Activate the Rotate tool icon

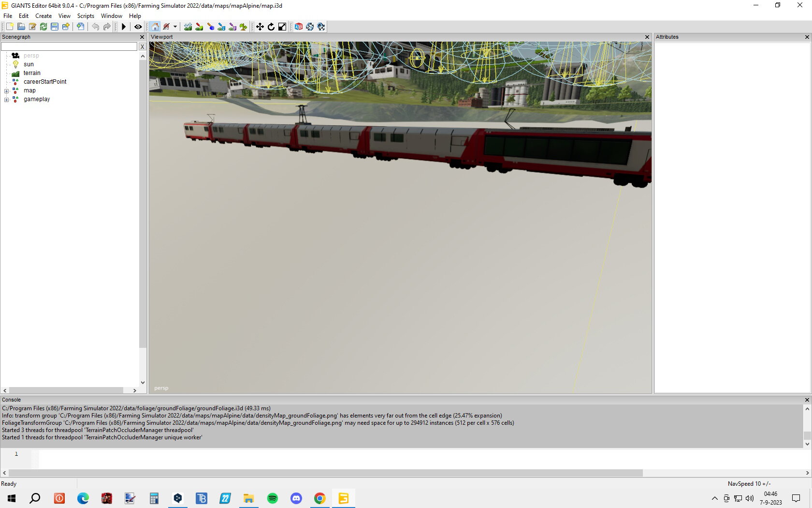(271, 27)
